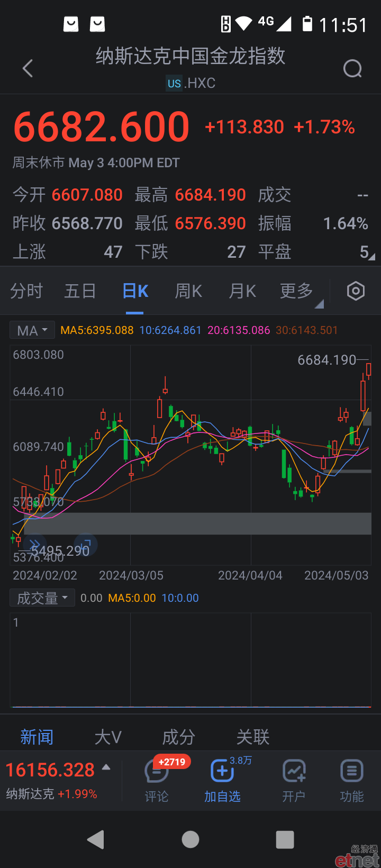The image size is (381, 868).
Task: Expand the quote stats corner triangle
Action: pyautogui.click(x=371, y=257)
